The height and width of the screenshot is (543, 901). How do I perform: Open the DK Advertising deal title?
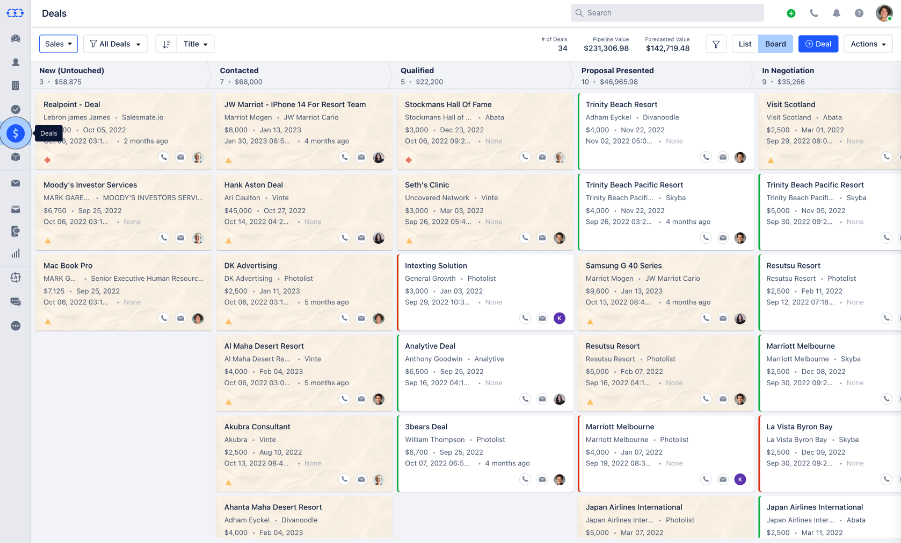tap(251, 265)
